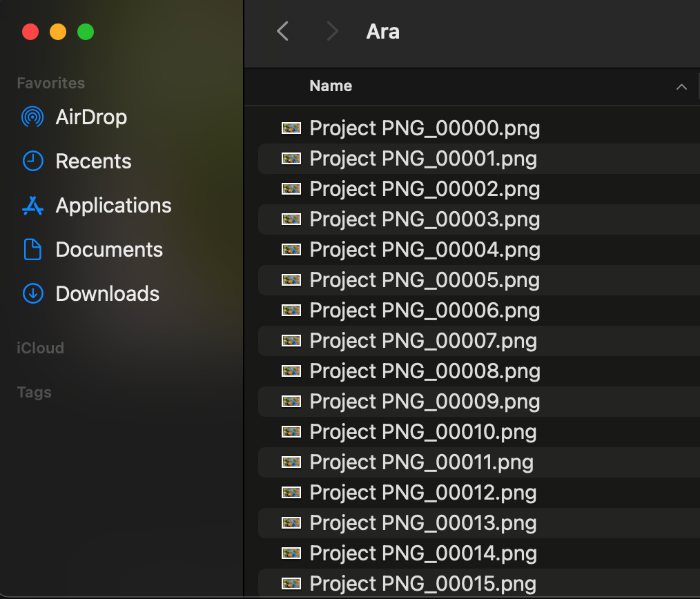Click the Name column header
700x599 pixels.
click(331, 86)
